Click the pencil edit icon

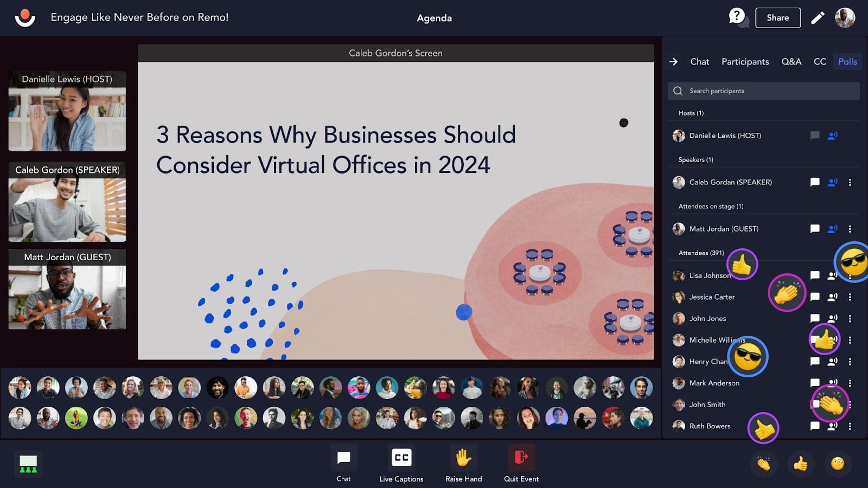click(818, 18)
